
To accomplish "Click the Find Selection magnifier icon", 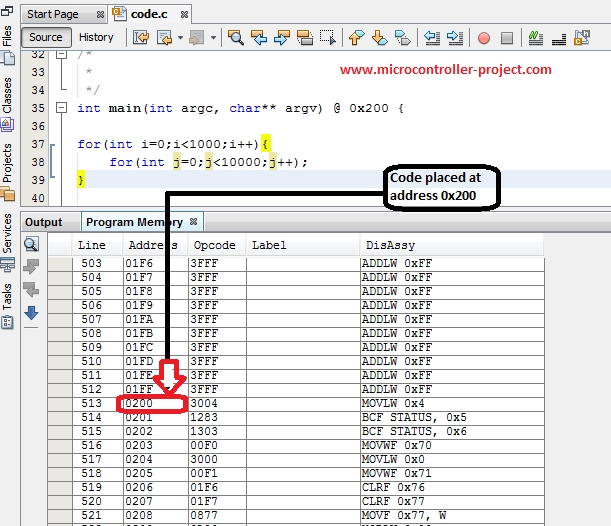I will [236, 38].
